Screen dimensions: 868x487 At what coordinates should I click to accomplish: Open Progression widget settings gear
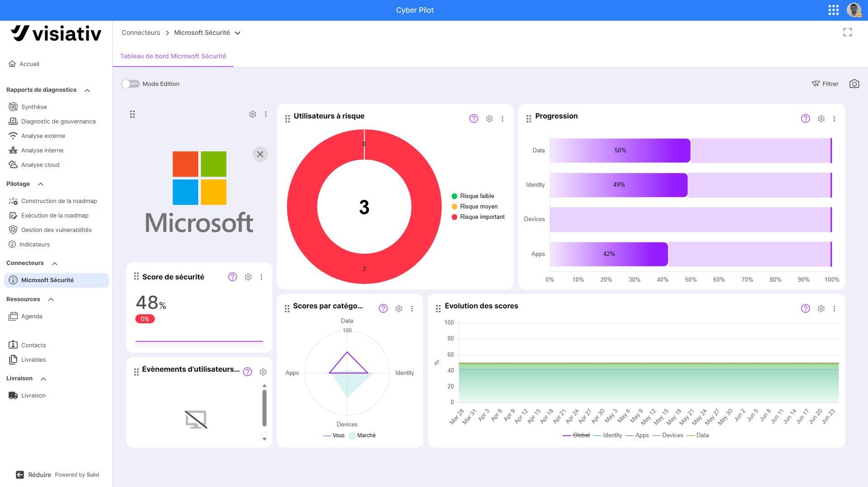(x=821, y=118)
